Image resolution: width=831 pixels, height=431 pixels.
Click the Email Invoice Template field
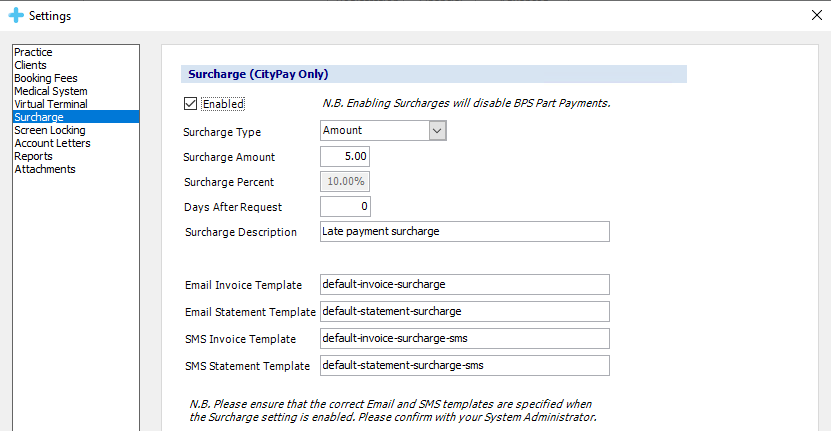tap(464, 285)
